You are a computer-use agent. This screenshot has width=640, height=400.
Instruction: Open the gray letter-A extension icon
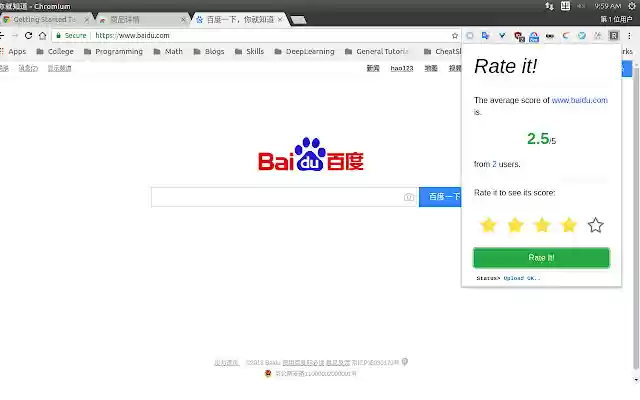click(x=598, y=36)
